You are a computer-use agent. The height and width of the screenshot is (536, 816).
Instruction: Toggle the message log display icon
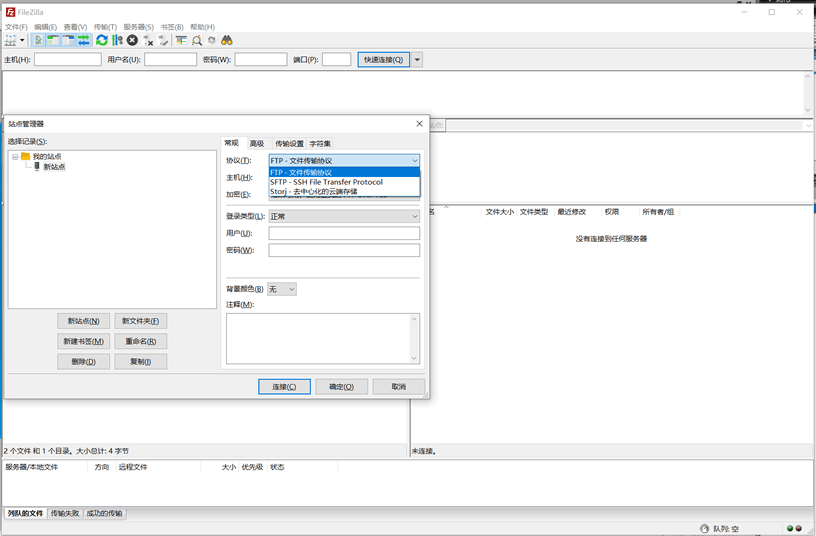click(38, 40)
